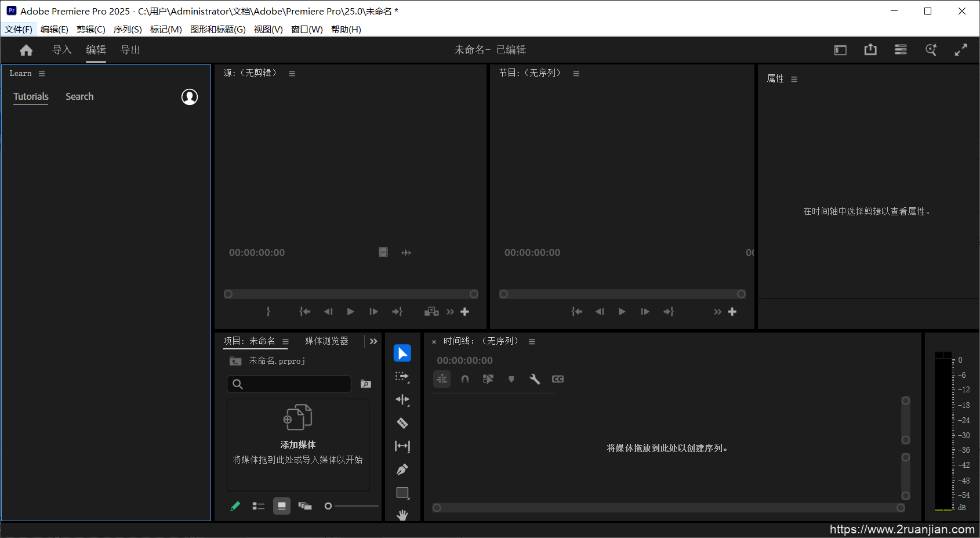Play the Source monitor clip
Viewport: 980px width, 538px height.
click(x=350, y=312)
